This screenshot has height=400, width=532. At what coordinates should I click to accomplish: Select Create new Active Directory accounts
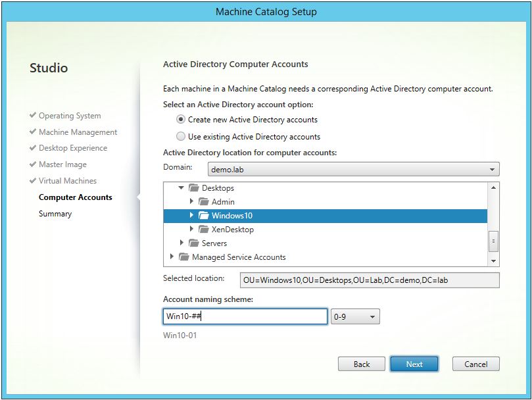coord(181,120)
